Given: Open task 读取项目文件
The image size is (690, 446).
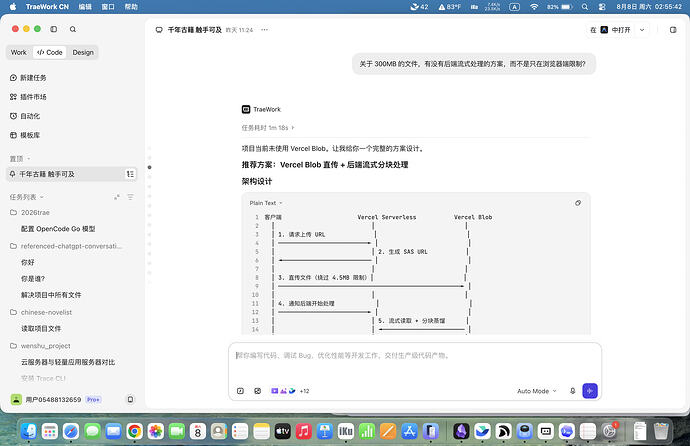Looking at the screenshot, I should tap(41, 329).
